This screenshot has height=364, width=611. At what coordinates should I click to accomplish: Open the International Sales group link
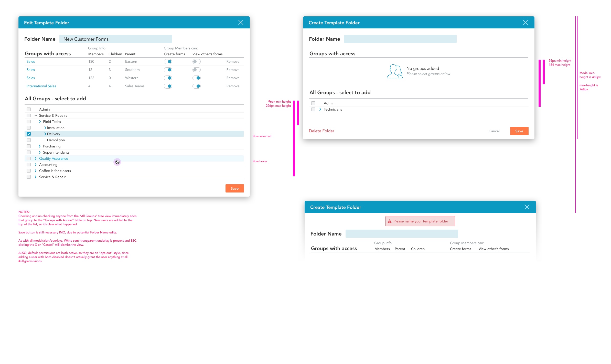point(41,86)
